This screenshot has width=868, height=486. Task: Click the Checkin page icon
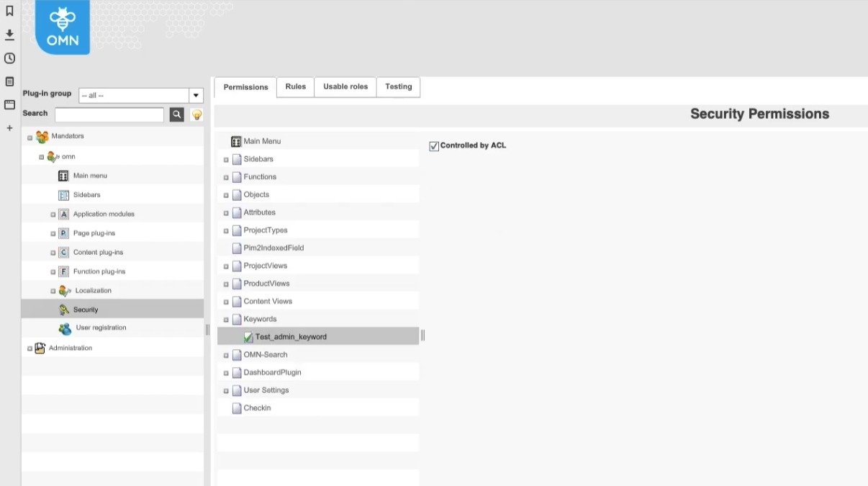(x=237, y=408)
